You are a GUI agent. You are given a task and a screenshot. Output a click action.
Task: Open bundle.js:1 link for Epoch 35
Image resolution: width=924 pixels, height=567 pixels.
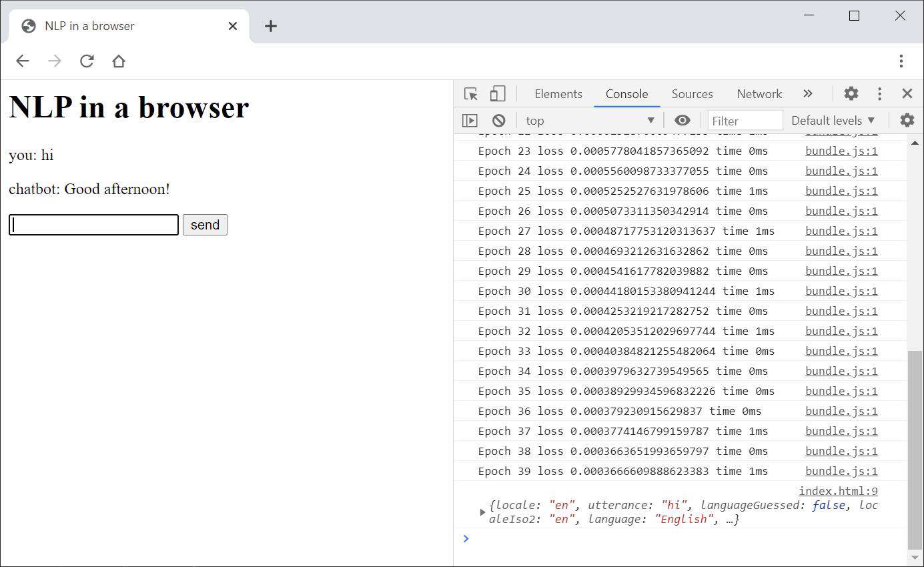click(841, 391)
